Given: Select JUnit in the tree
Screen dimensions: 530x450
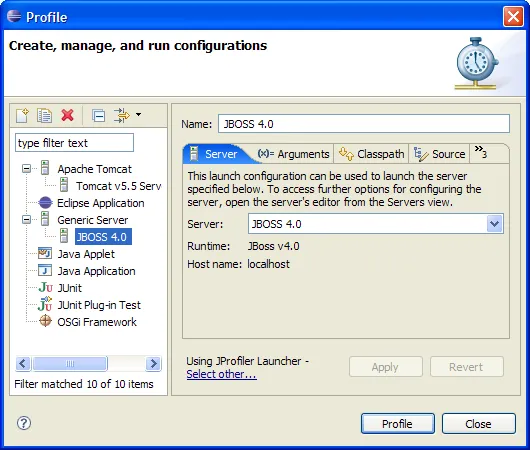Looking at the screenshot, I should pyautogui.click(x=69, y=288).
